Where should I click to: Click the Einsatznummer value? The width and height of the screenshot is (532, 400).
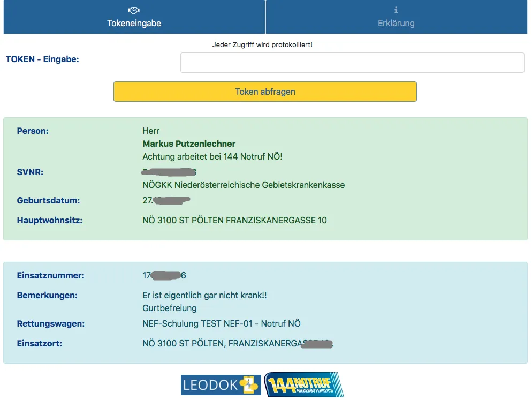pos(164,276)
